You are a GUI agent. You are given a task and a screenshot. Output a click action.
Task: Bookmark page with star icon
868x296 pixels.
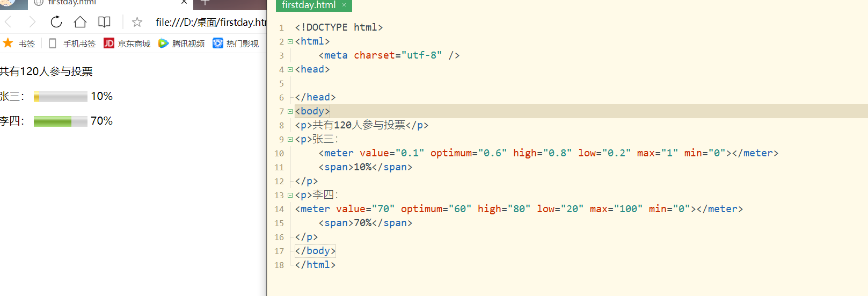point(137,22)
